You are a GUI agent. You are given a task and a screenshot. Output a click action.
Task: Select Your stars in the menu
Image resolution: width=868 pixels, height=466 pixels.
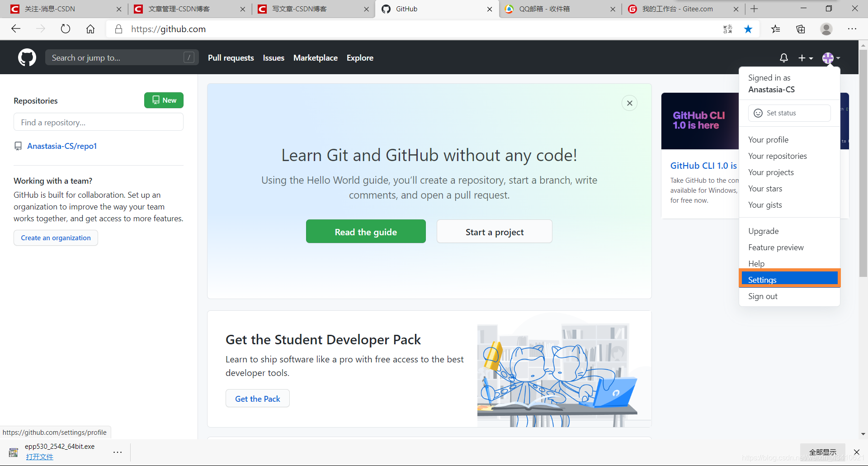(789, 189)
